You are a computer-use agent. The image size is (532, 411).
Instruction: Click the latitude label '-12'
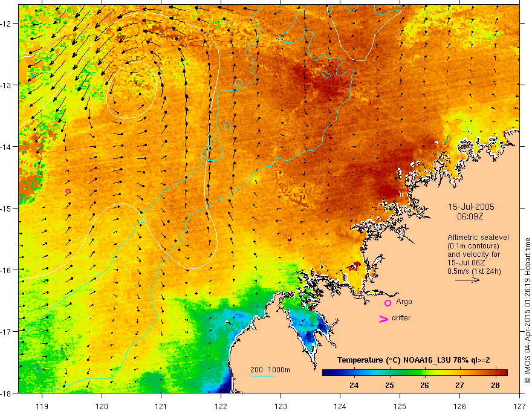click(x=7, y=24)
